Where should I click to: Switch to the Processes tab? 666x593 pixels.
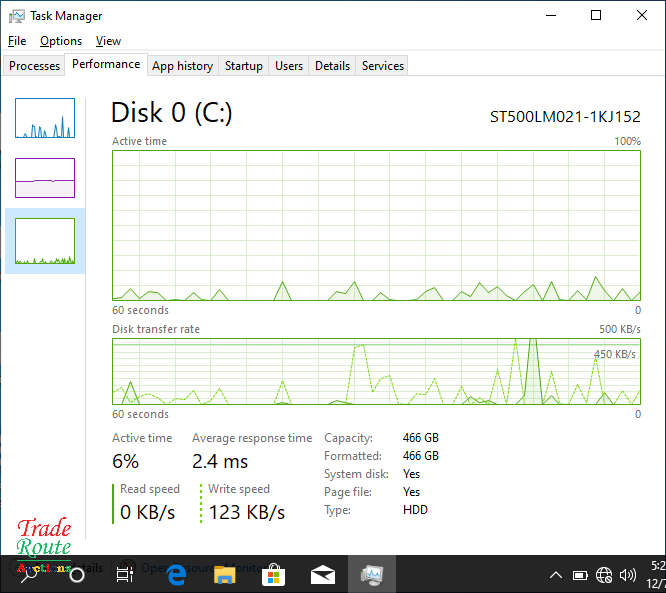pos(35,66)
